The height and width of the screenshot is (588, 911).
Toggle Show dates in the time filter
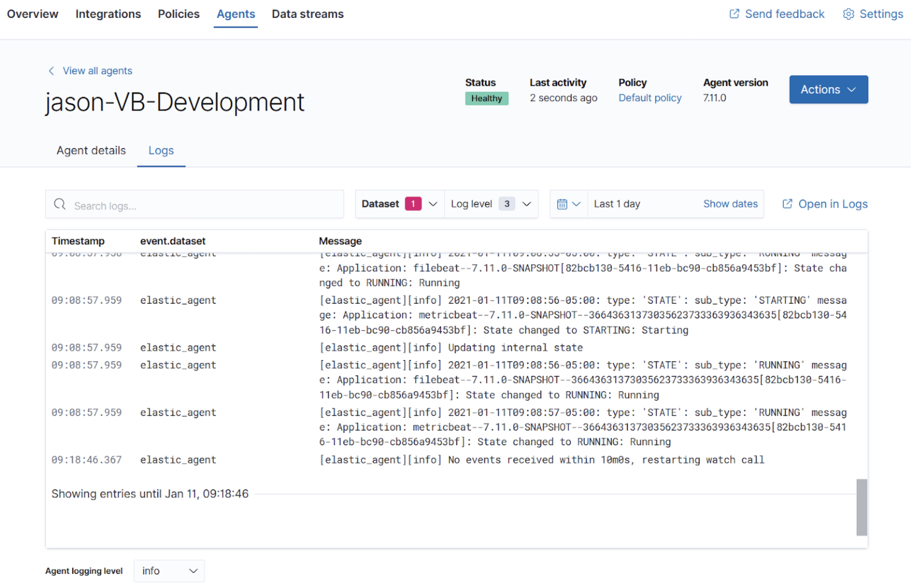[730, 204]
